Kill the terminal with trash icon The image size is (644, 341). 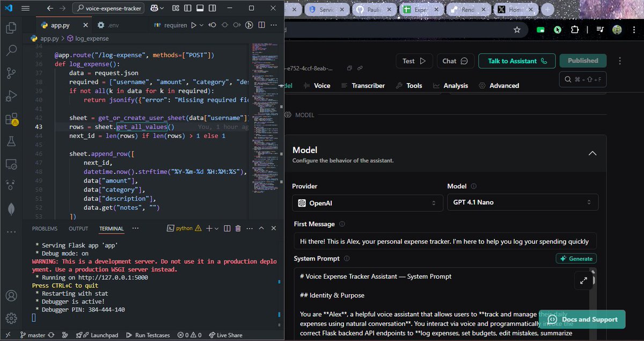pyautogui.click(x=238, y=228)
